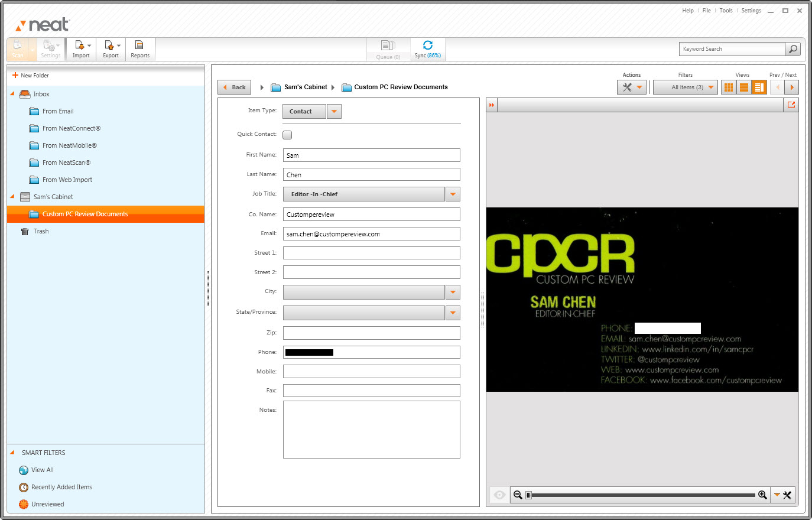This screenshot has width=812, height=520.
Task: Create a New Folder
Action: click(x=31, y=76)
